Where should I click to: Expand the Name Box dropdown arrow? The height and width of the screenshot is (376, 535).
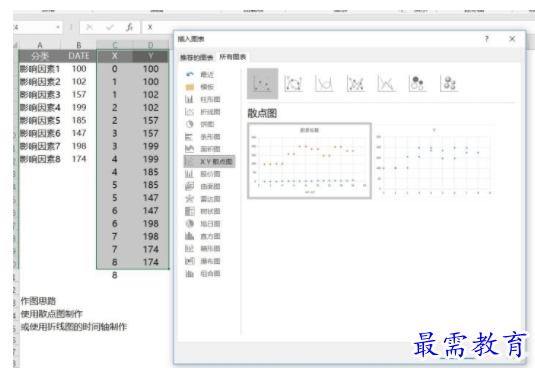tap(58, 27)
